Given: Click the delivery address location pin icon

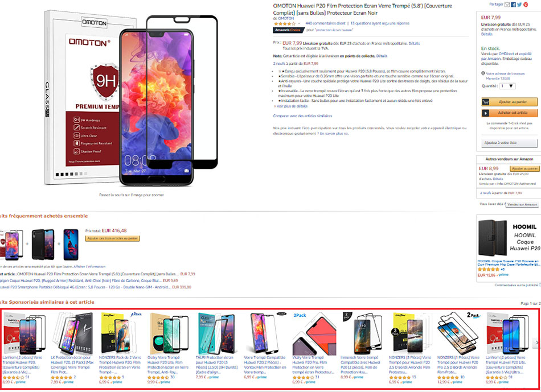Looking at the screenshot, I should pyautogui.click(x=483, y=73).
